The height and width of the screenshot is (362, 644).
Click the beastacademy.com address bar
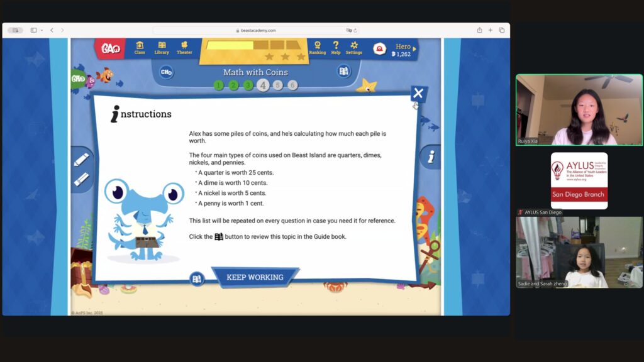coord(255,30)
